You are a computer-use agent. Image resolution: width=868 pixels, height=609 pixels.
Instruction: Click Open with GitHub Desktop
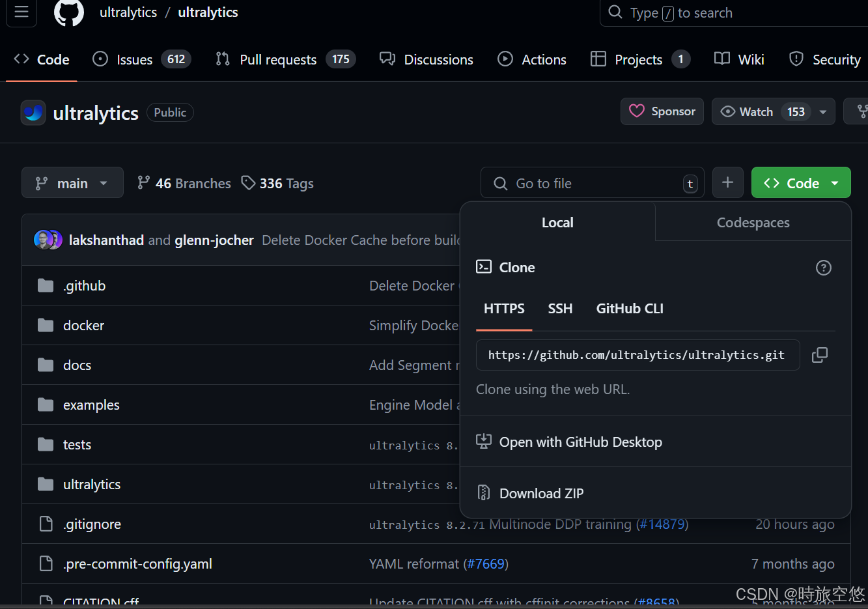(x=580, y=442)
